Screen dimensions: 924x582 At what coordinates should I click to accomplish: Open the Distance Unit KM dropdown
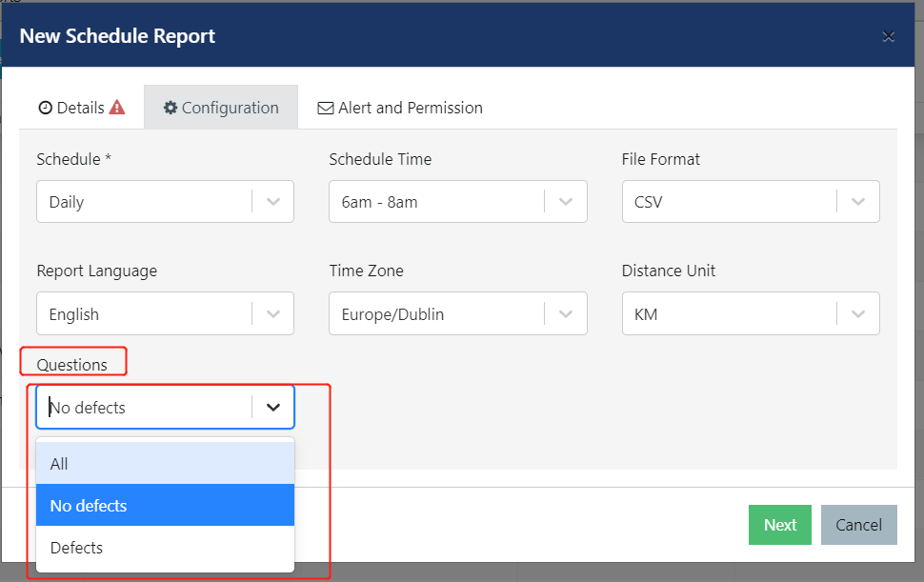pyautogui.click(x=751, y=313)
